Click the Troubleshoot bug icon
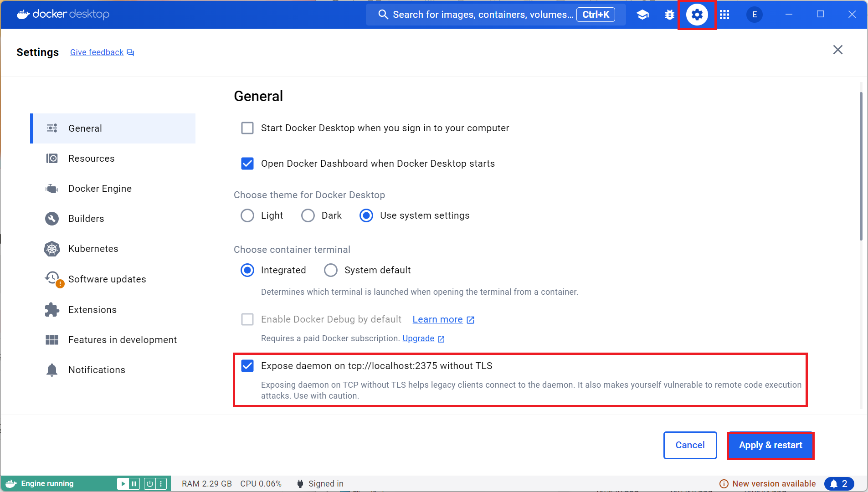The height and width of the screenshot is (492, 868). click(669, 15)
